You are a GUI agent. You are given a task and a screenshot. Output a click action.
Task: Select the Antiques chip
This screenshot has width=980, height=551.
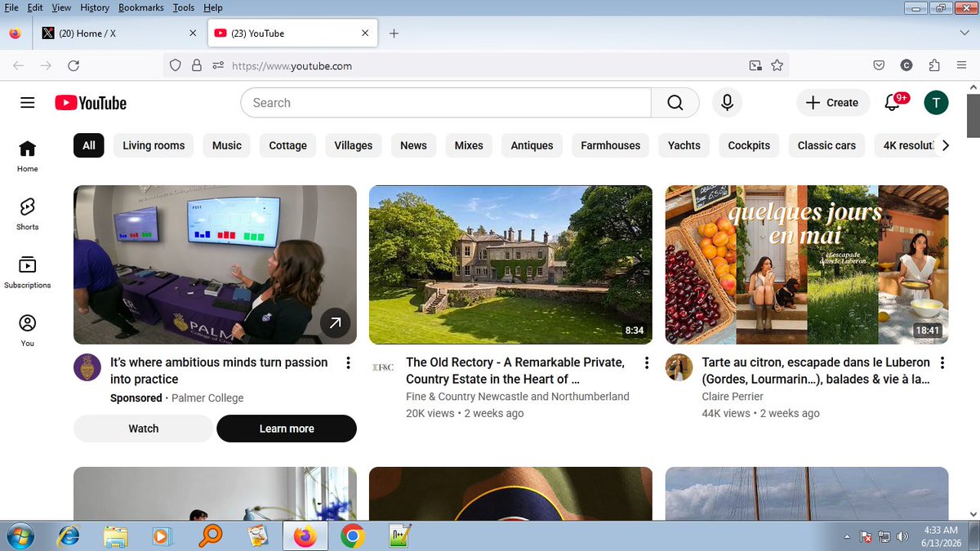pos(532,145)
